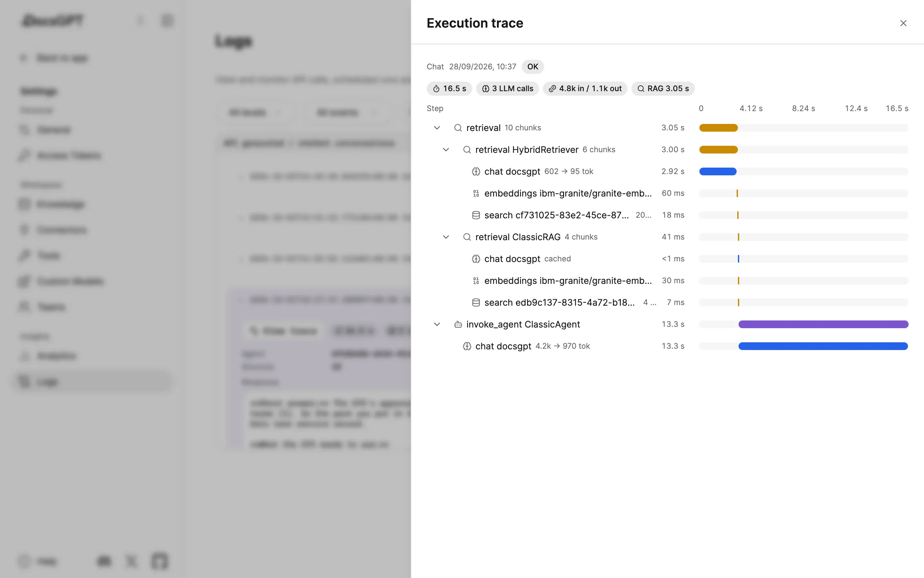Select the chat docsgpt cached row
This screenshot has height=578, width=924.
667,259
